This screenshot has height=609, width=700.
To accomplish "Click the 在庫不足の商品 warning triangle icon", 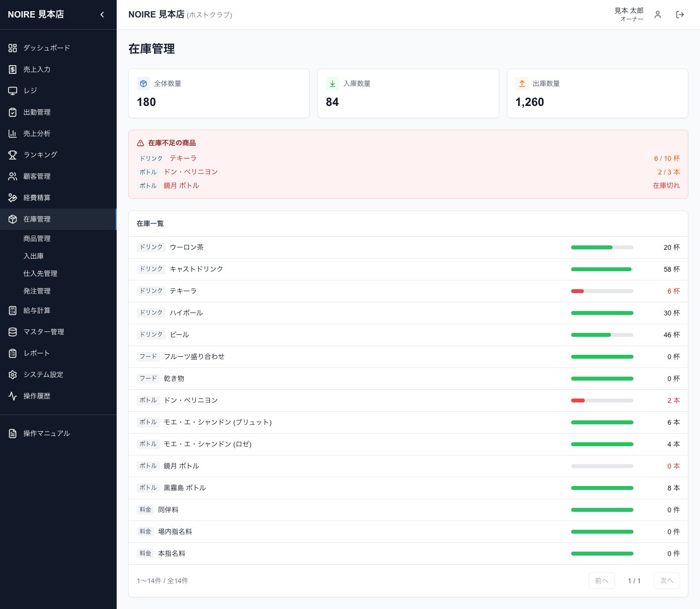I will coord(140,143).
